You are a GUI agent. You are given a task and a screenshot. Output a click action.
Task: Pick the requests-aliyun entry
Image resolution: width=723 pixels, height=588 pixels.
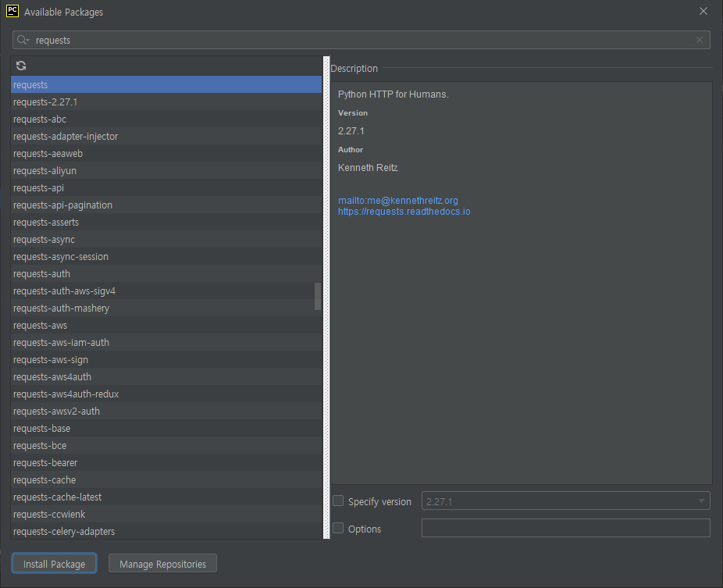tap(166, 171)
